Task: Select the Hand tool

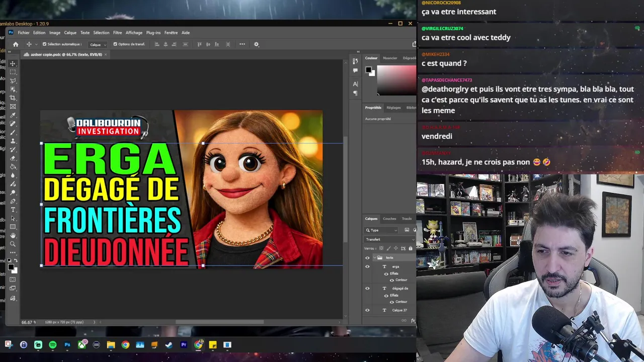Action: [x=13, y=235]
